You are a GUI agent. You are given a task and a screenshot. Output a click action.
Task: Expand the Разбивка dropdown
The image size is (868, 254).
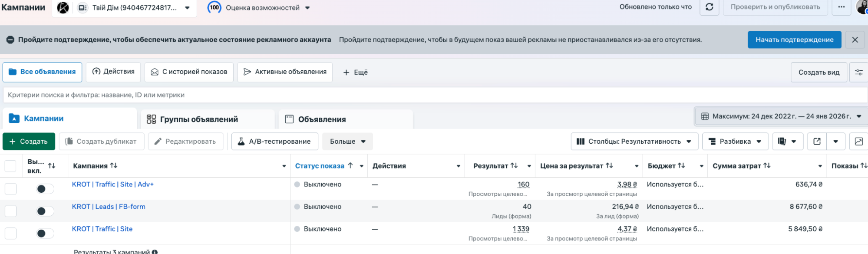pos(735,142)
